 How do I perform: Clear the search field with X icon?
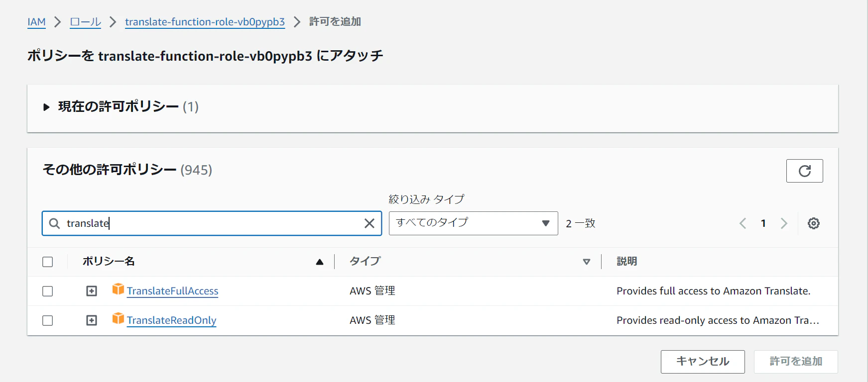369,223
